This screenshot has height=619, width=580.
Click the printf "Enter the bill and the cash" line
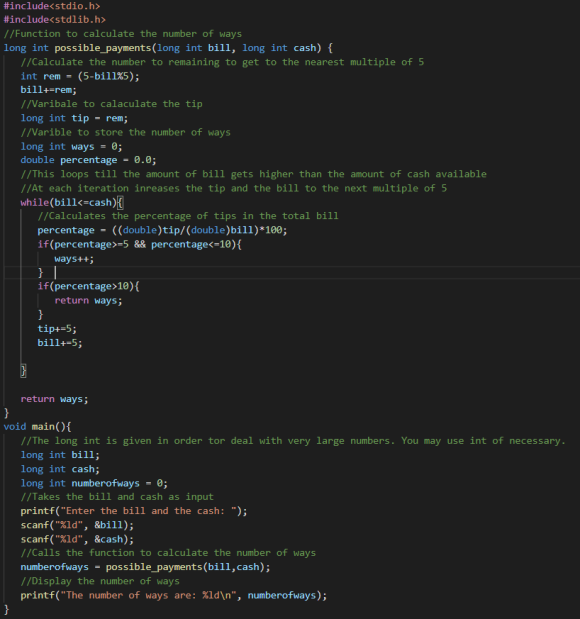pos(134,511)
